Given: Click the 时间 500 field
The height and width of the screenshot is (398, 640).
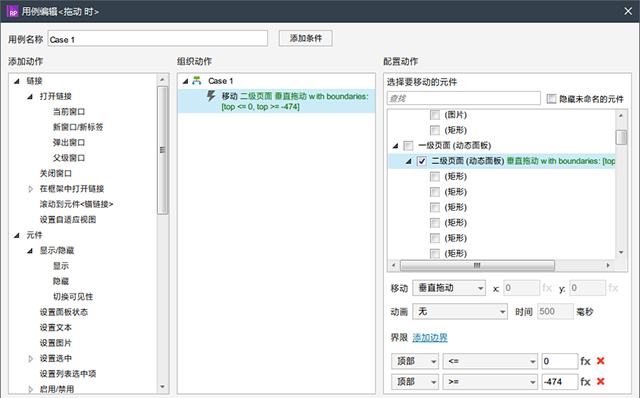Looking at the screenshot, I should (x=556, y=311).
